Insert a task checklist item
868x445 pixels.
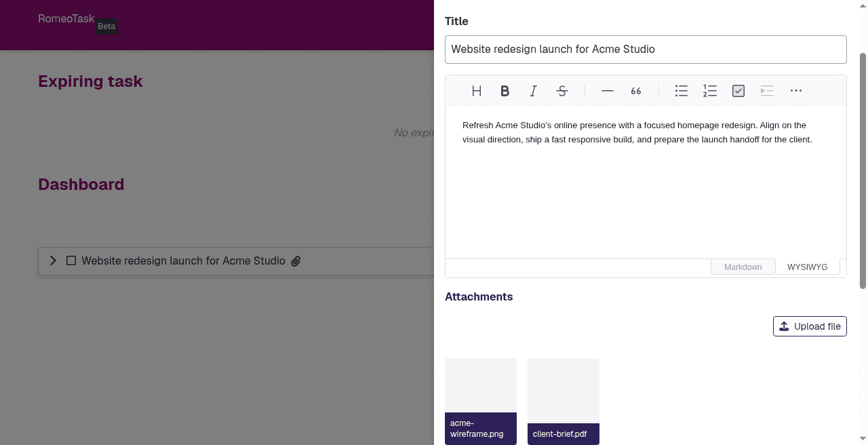tap(738, 91)
